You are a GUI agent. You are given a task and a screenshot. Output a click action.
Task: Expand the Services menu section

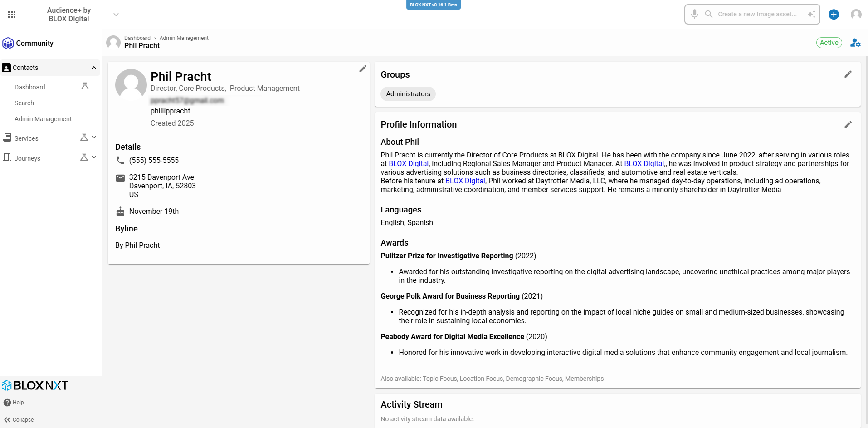94,138
